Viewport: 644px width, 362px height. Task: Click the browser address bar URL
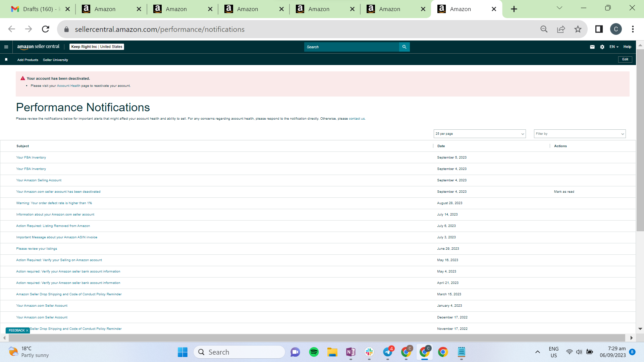tap(160, 29)
